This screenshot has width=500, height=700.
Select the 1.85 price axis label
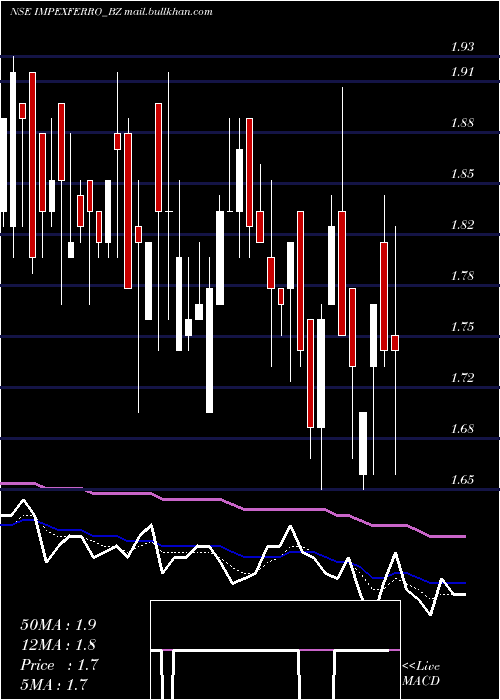pos(462,173)
